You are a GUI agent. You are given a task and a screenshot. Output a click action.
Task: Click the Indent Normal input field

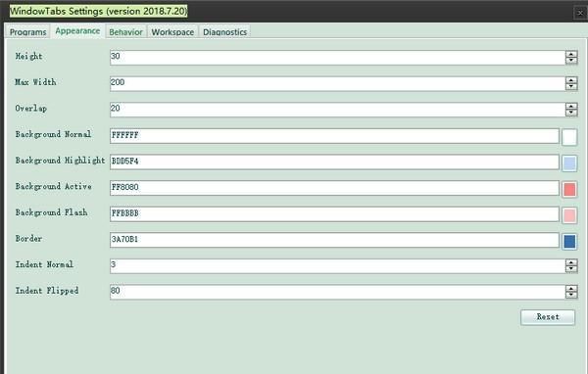point(337,266)
